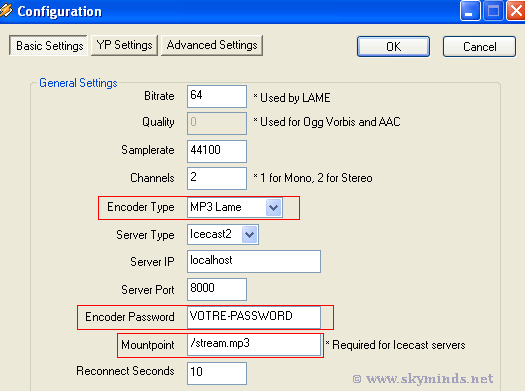The height and width of the screenshot is (391, 525).
Task: Expand the Encoder Type dropdown arrow
Action: [274, 208]
